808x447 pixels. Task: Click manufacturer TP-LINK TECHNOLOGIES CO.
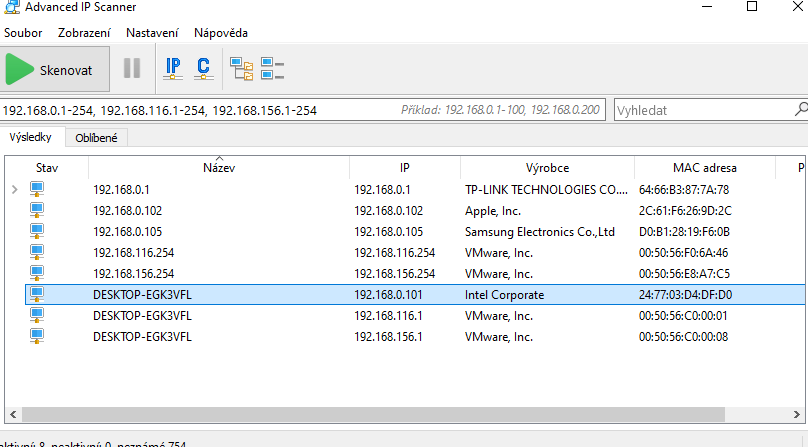pyautogui.click(x=546, y=190)
